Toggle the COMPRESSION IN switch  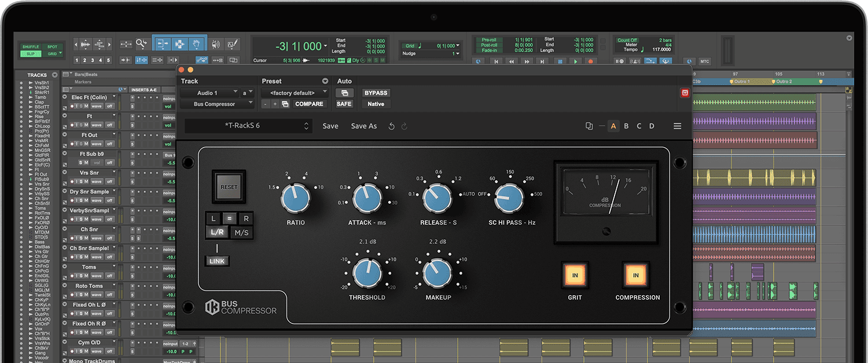point(635,276)
